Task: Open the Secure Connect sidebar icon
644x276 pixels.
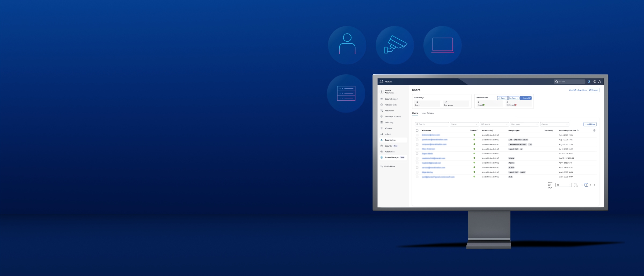Action: 382,99
